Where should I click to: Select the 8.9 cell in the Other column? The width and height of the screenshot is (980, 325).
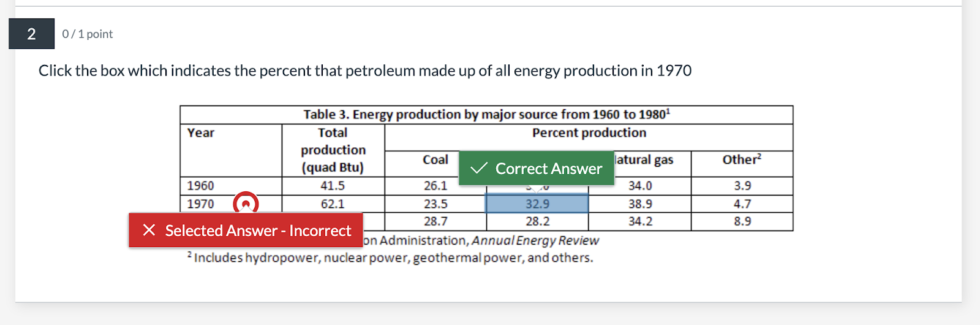742,221
